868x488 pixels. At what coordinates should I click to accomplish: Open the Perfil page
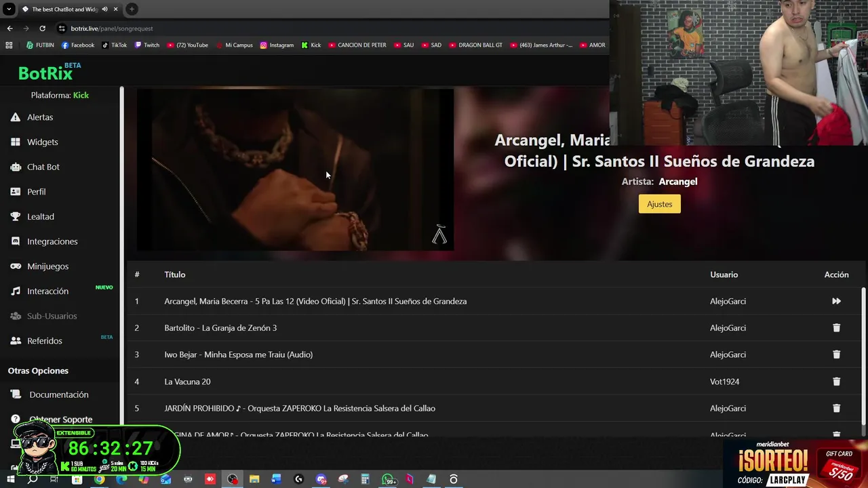coord(36,192)
